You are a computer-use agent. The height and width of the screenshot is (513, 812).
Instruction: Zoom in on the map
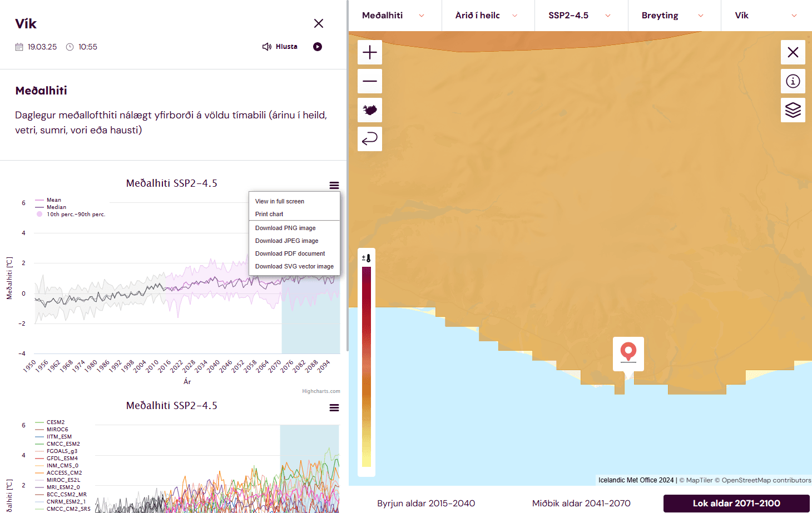click(x=370, y=53)
